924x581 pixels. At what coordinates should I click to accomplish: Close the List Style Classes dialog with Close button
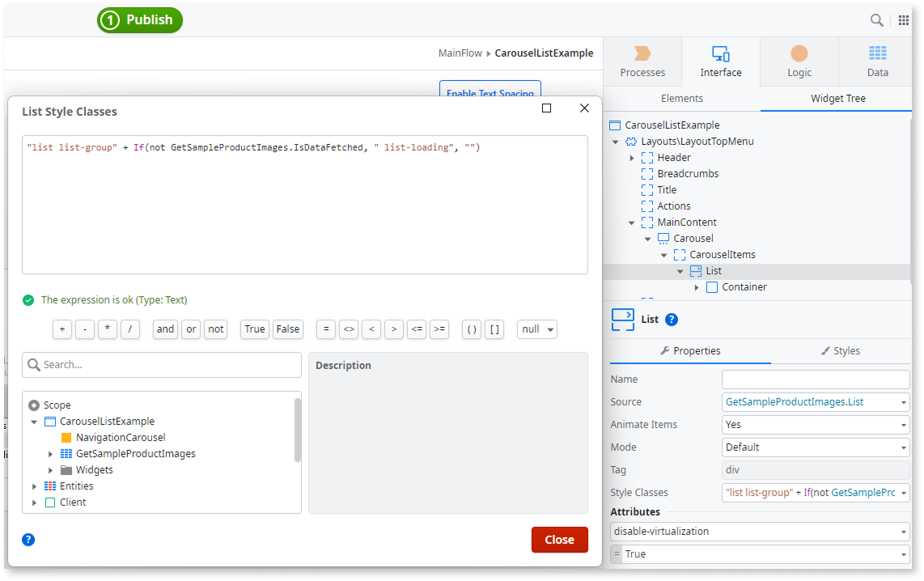559,540
